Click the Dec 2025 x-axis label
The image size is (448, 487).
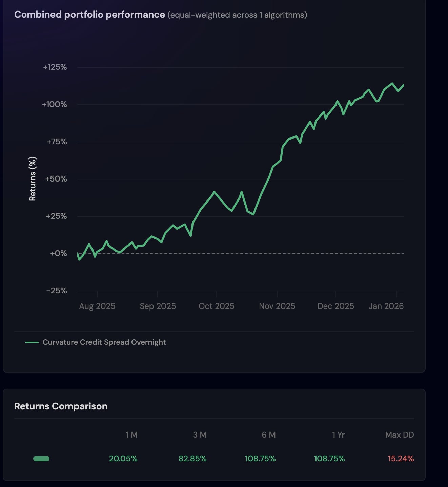pyautogui.click(x=335, y=306)
